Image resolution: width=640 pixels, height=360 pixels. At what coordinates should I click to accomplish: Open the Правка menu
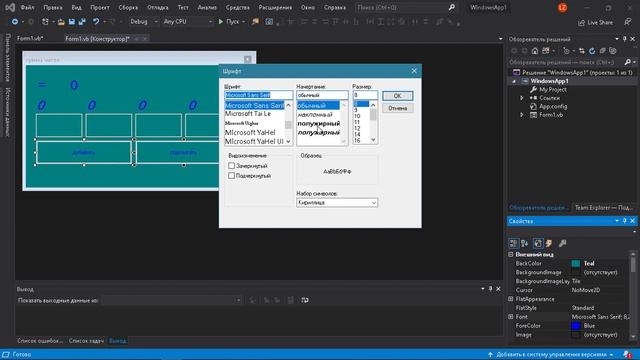point(53,7)
